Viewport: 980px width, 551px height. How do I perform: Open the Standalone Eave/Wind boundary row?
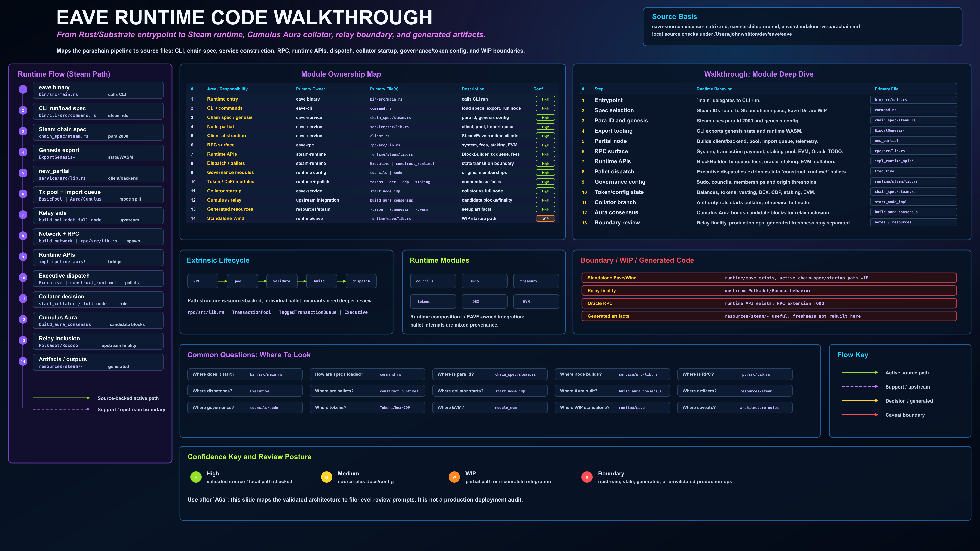coord(769,278)
